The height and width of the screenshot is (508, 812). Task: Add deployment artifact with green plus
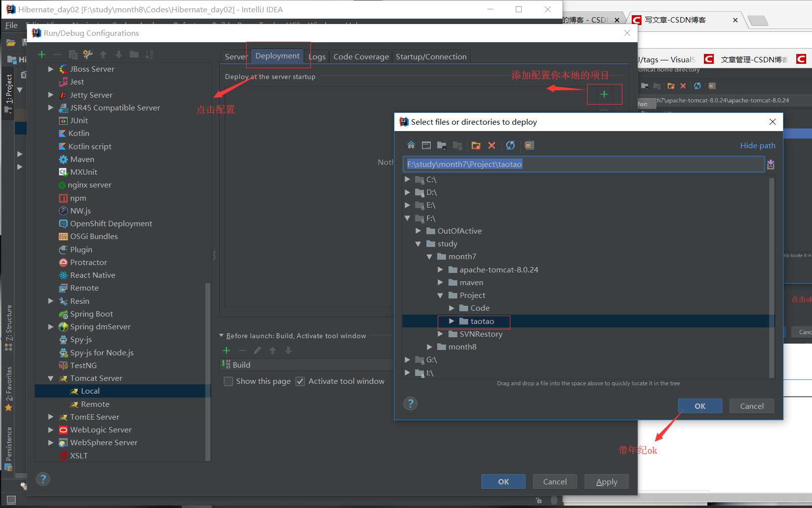(x=604, y=94)
